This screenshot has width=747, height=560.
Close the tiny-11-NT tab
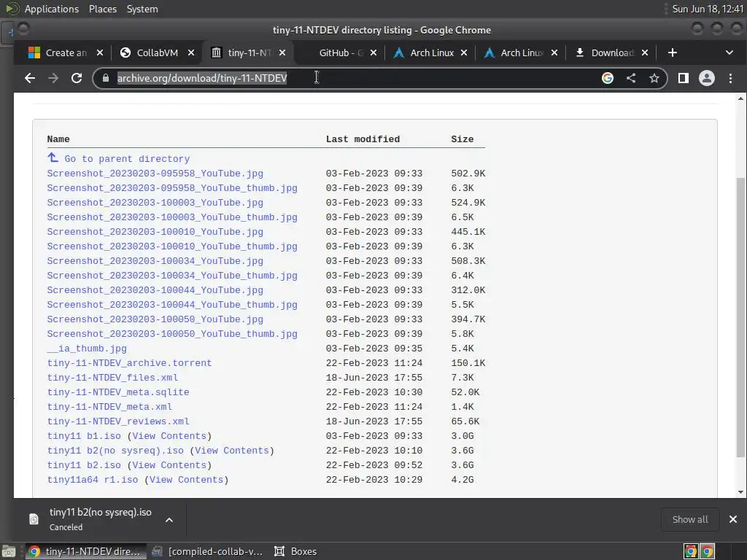tap(282, 52)
